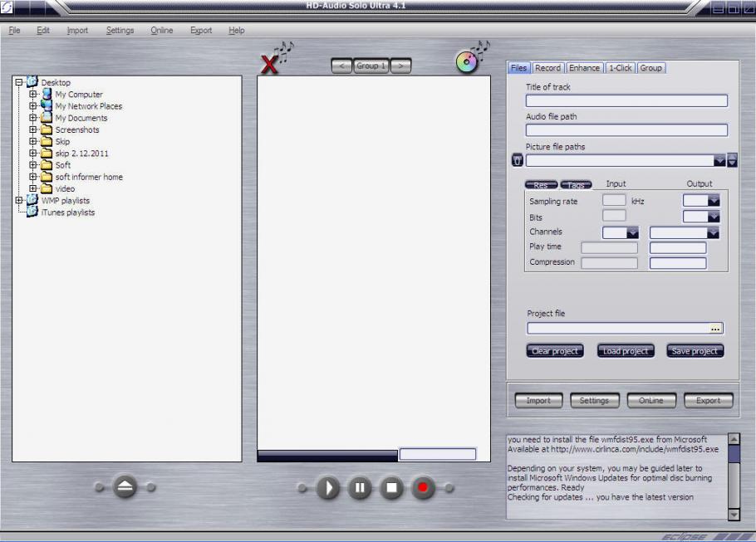This screenshot has width=756, height=542.
Task: Open the output Sampling rate dropdown
Action: 714,200
